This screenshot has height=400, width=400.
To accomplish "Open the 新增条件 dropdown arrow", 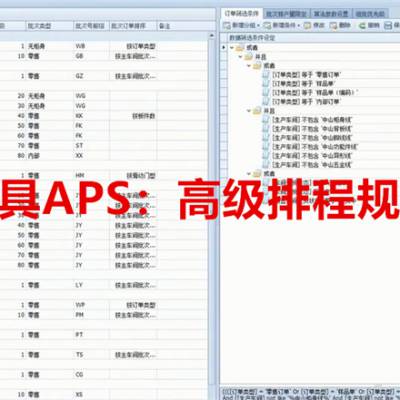I will [299, 26].
